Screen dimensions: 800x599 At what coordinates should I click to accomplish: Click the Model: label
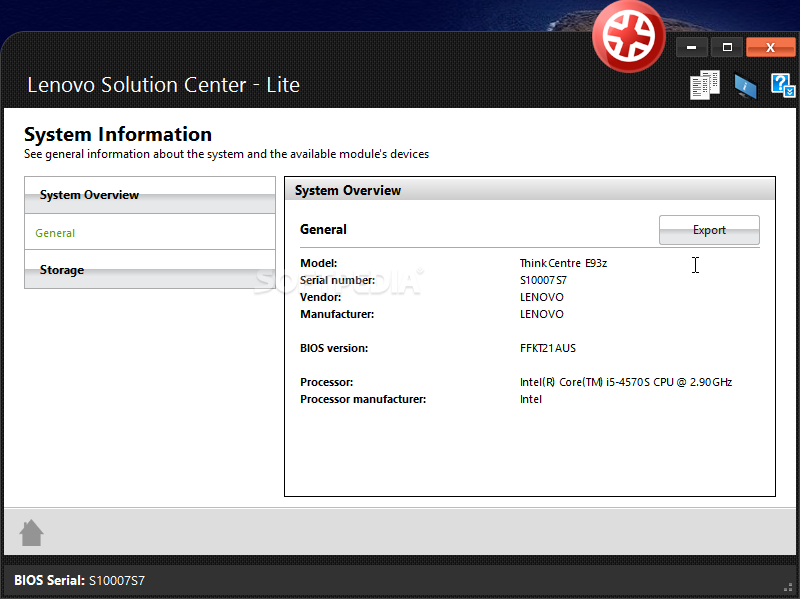coord(318,263)
